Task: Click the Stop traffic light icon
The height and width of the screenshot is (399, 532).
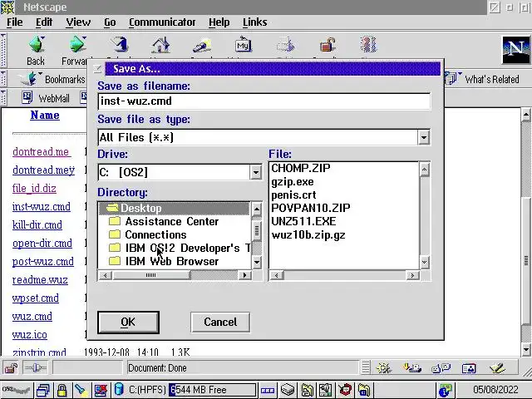Action: point(368,44)
